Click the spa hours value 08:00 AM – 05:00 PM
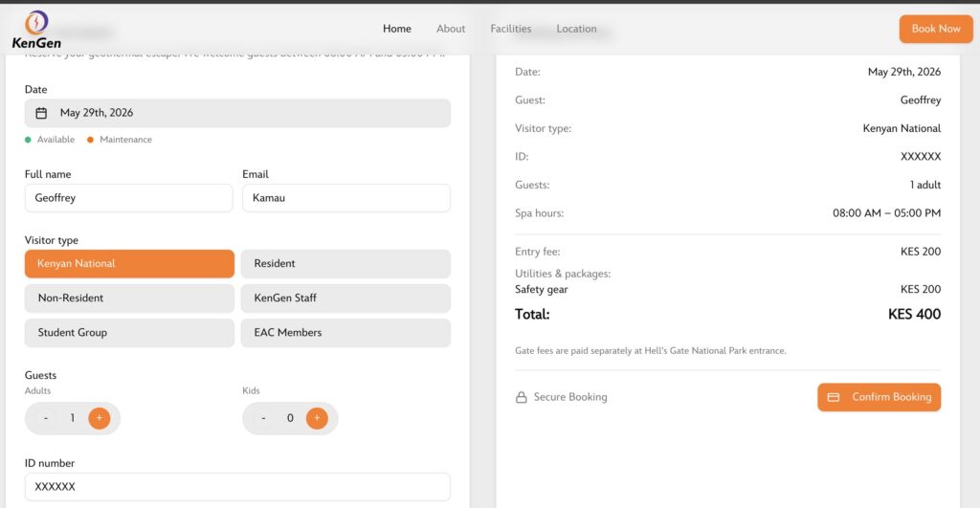 click(x=886, y=213)
